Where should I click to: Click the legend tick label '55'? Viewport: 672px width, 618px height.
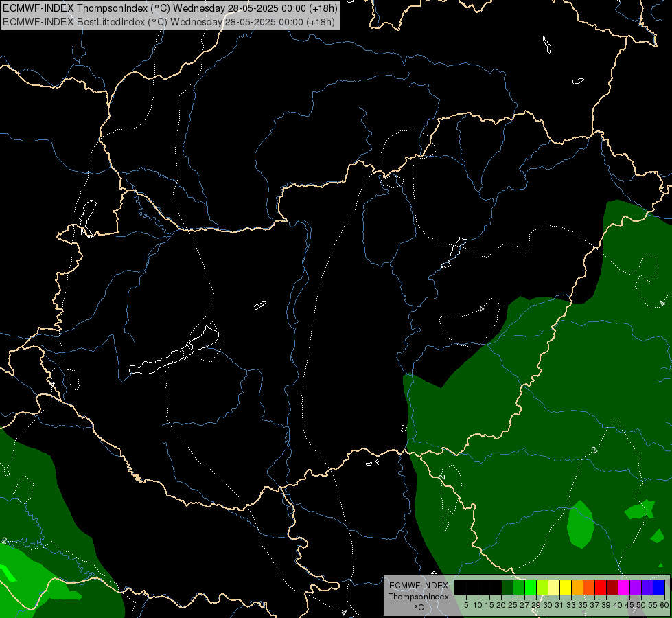click(x=653, y=605)
